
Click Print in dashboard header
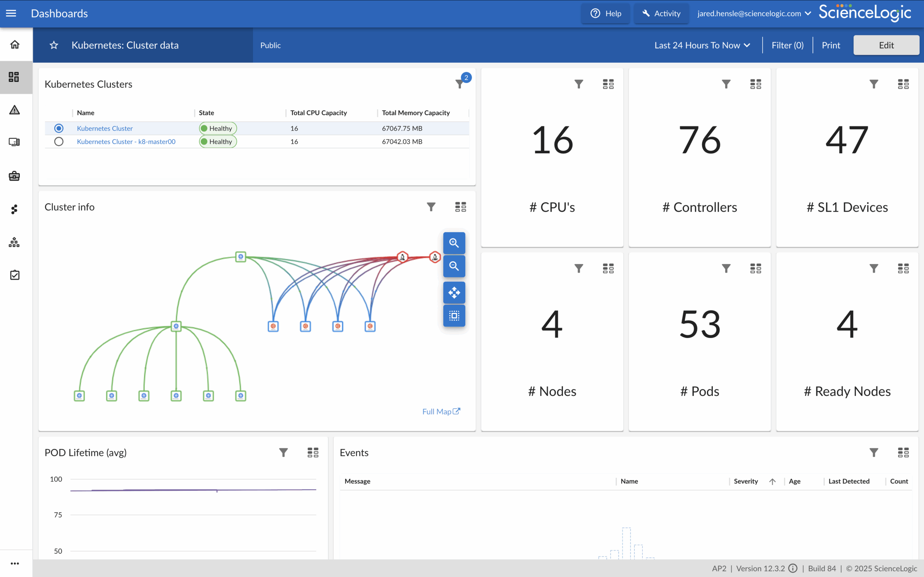831,45
